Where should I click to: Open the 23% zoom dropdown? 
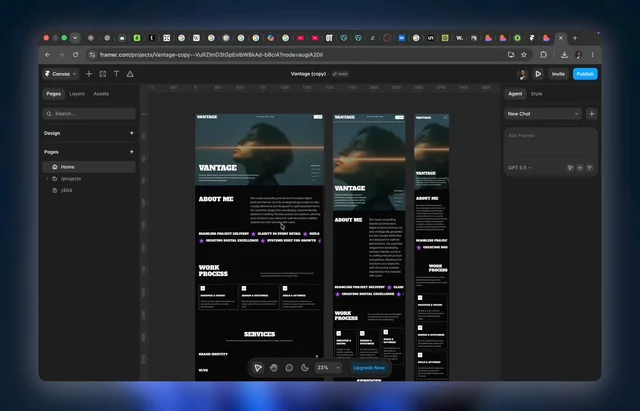click(328, 368)
